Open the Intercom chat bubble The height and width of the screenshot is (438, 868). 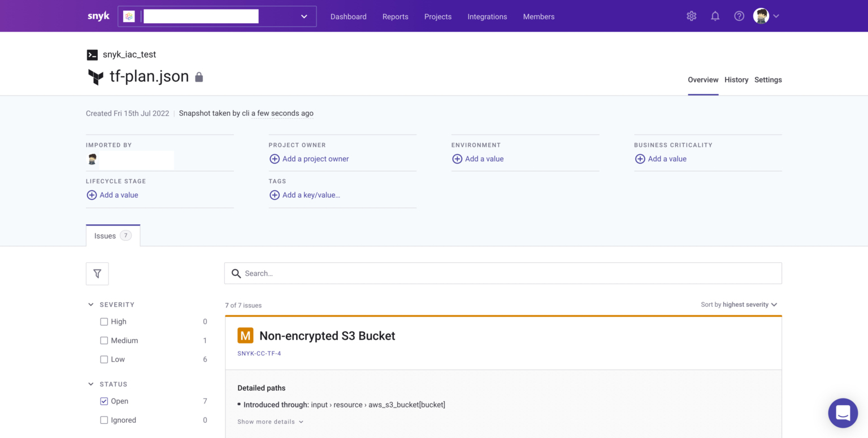tap(843, 413)
